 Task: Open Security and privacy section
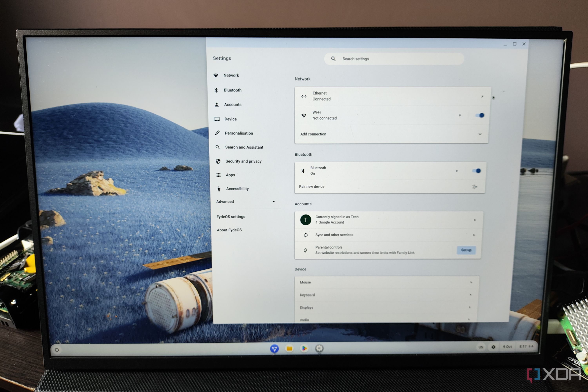243,161
